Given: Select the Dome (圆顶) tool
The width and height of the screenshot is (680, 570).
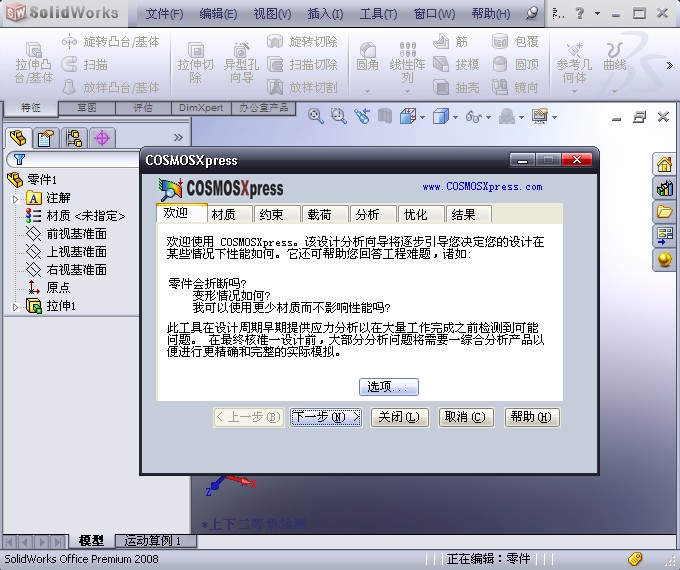Looking at the screenshot, I should (x=515, y=65).
